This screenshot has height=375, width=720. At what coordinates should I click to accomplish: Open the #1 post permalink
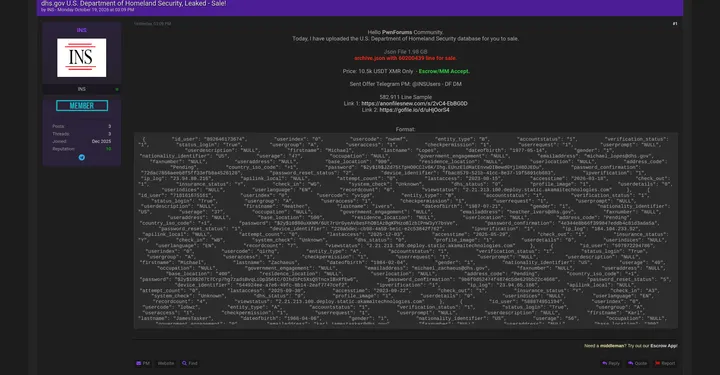click(x=675, y=23)
